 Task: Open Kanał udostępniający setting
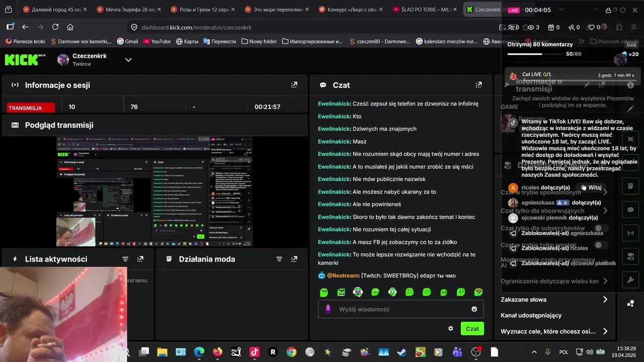pyautogui.click(x=531, y=315)
